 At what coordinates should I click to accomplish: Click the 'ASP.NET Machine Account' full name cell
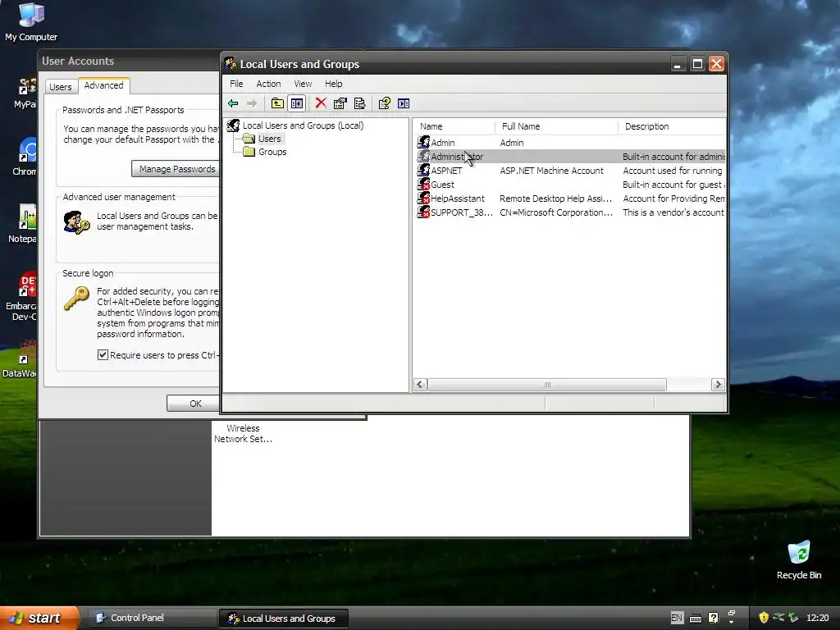pos(551,171)
